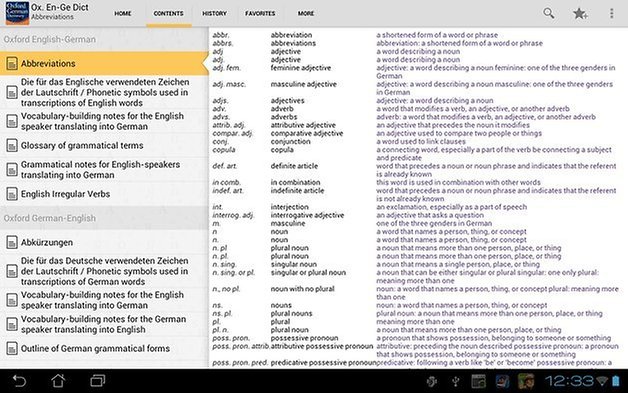Image resolution: width=628 pixels, height=393 pixels.
Task: Open Outline of German grammatical forms
Action: click(x=104, y=349)
